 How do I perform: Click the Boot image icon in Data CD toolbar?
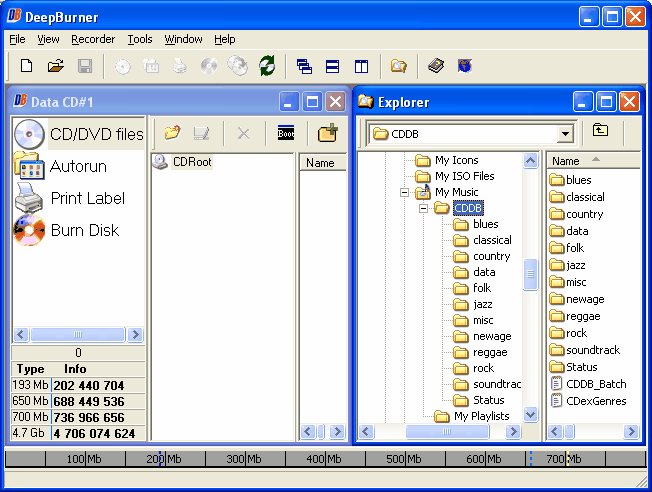[x=286, y=133]
